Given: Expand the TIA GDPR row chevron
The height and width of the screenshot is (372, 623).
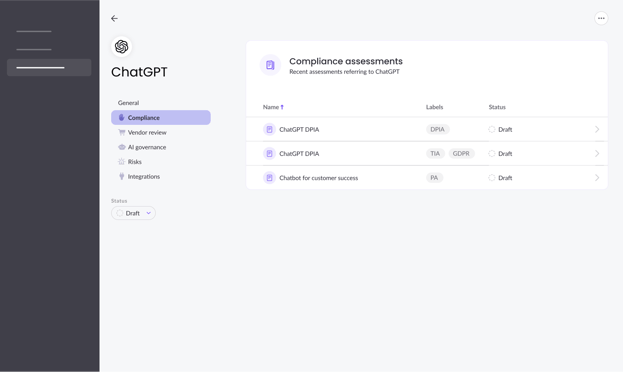Looking at the screenshot, I should pyautogui.click(x=597, y=153).
